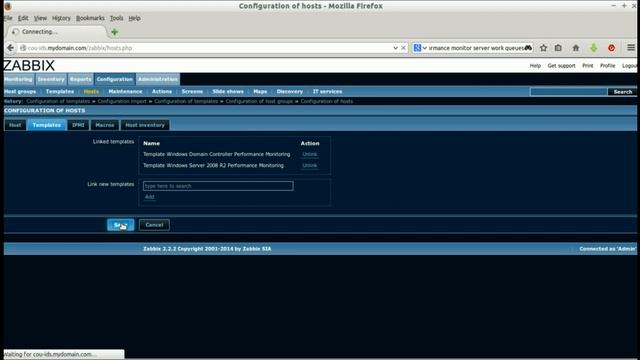
Task: Open the Slide shows submenu item
Action: pyautogui.click(x=228, y=91)
